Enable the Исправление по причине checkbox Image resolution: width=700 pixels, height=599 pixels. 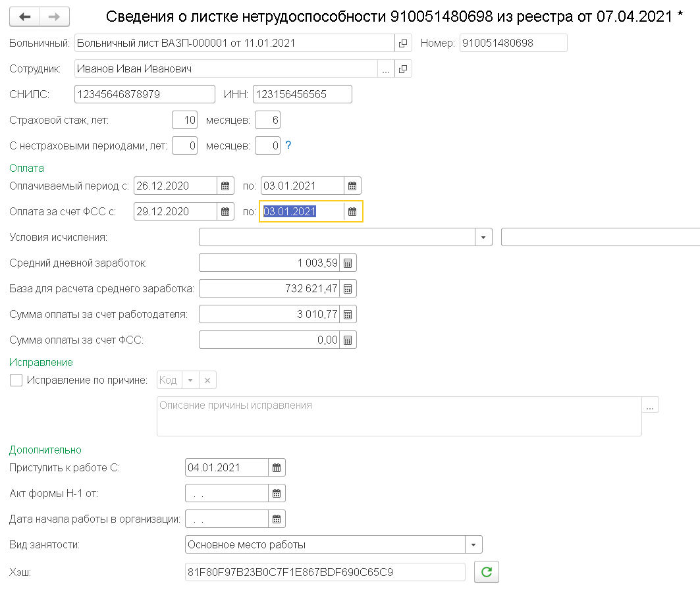16,380
